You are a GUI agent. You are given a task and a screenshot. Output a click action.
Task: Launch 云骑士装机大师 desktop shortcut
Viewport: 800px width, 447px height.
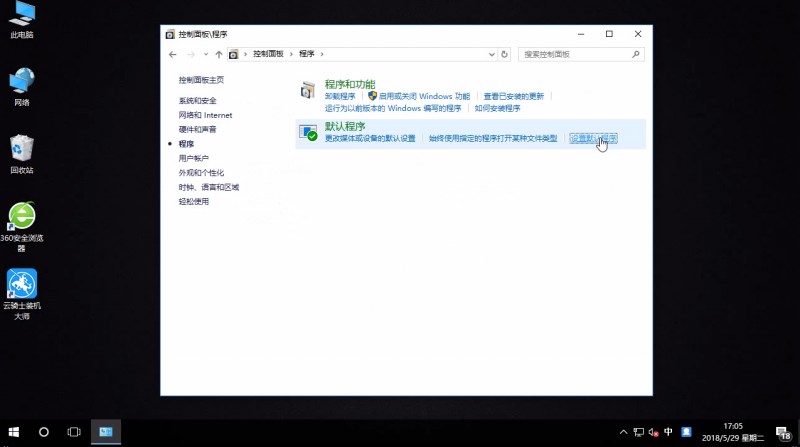(x=21, y=294)
